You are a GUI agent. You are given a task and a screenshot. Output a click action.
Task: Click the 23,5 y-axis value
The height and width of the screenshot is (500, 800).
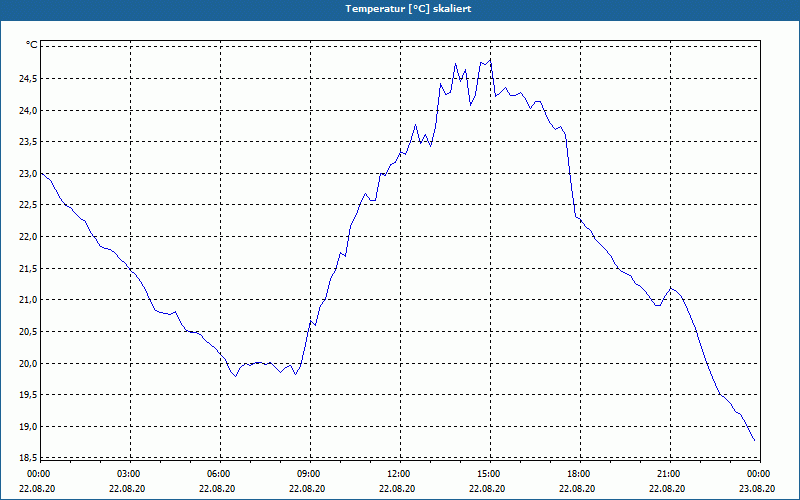pyautogui.click(x=29, y=142)
